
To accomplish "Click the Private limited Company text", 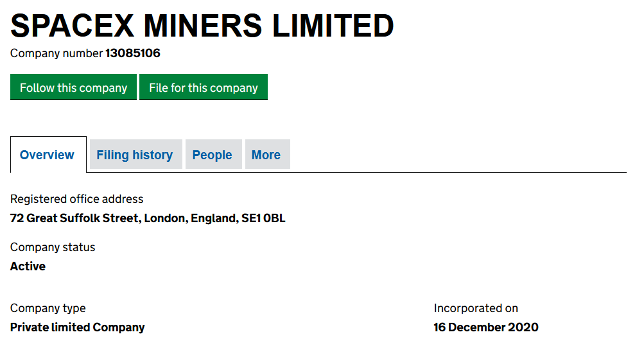I will coord(78,327).
